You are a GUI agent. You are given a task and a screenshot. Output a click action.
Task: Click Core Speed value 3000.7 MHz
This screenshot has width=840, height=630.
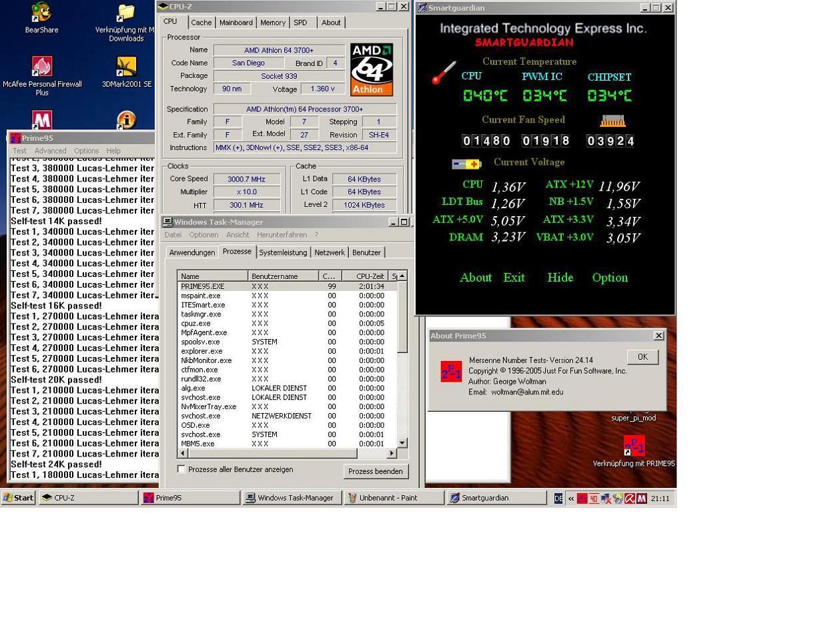tap(247, 179)
